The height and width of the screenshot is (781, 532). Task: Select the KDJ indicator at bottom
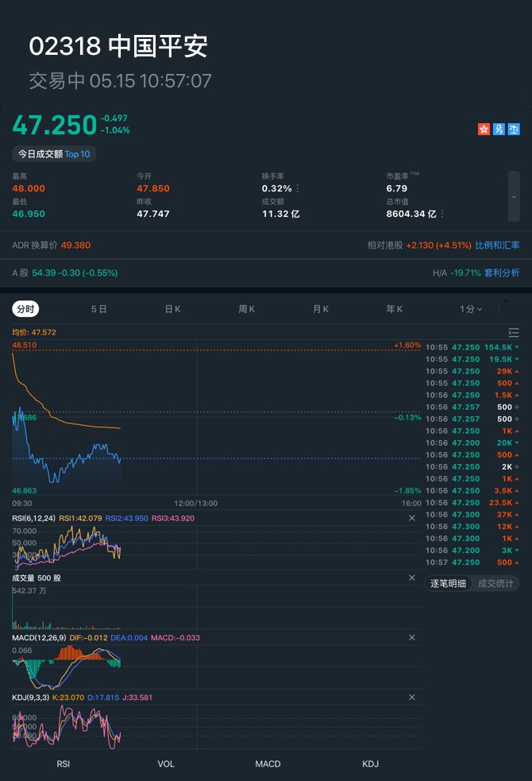tap(370, 764)
